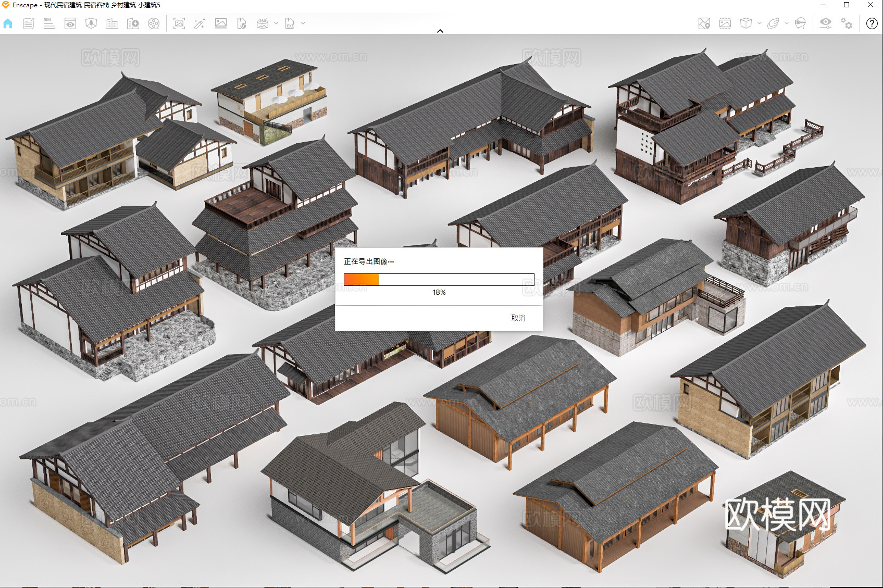The height and width of the screenshot is (588, 883).
Task: Open the Asset Library buildings icon
Action: point(112,23)
